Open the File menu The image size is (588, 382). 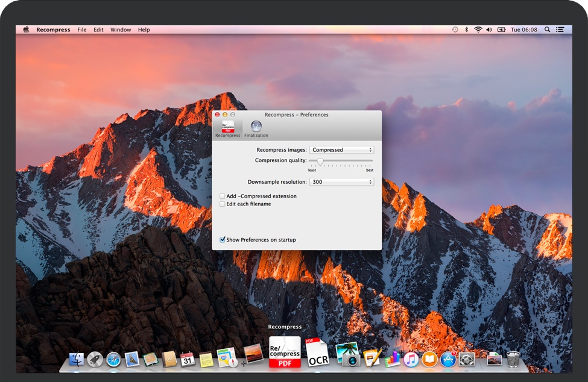[x=82, y=30]
